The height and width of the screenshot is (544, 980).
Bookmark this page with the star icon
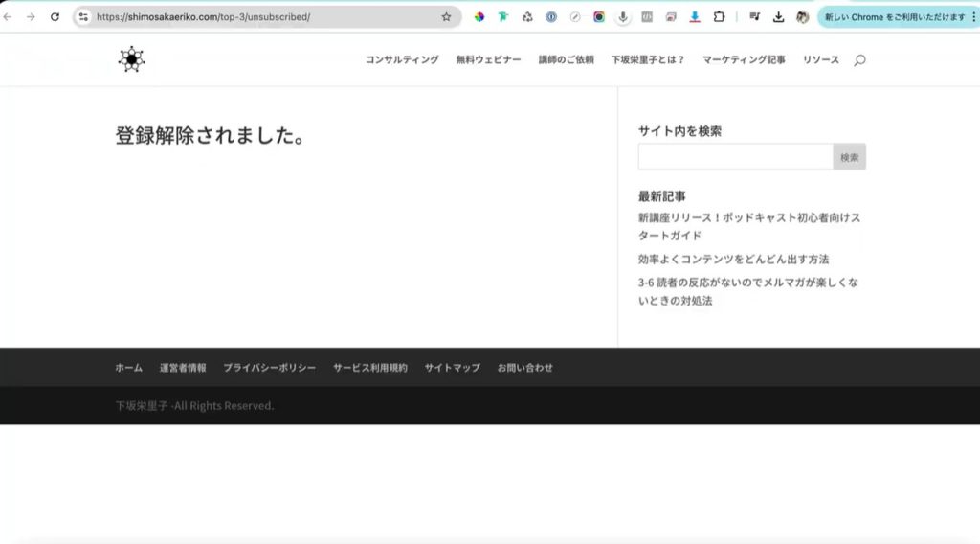[446, 17]
